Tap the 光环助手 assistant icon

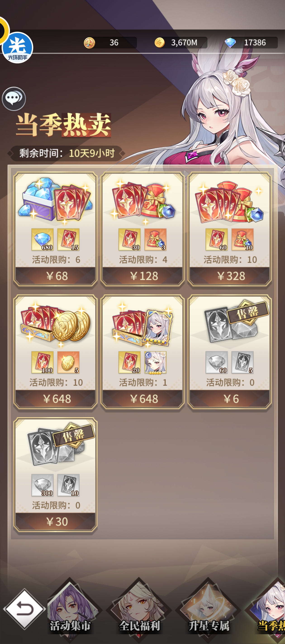click(x=17, y=48)
